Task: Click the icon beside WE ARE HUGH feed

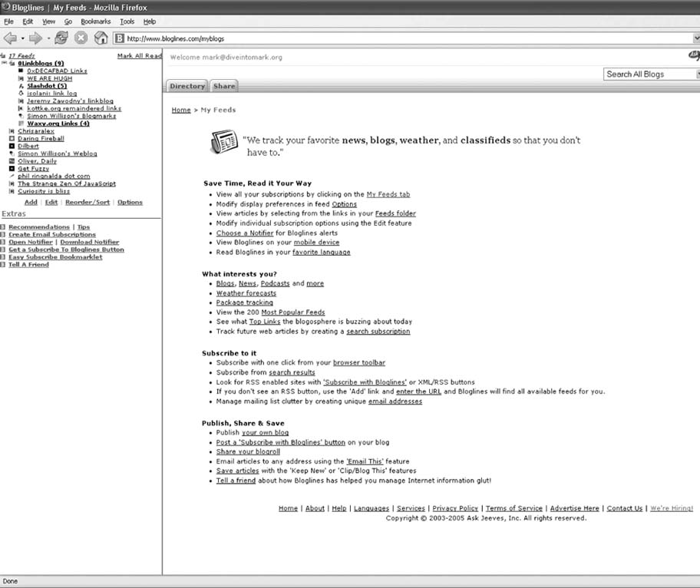Action: click(21, 78)
